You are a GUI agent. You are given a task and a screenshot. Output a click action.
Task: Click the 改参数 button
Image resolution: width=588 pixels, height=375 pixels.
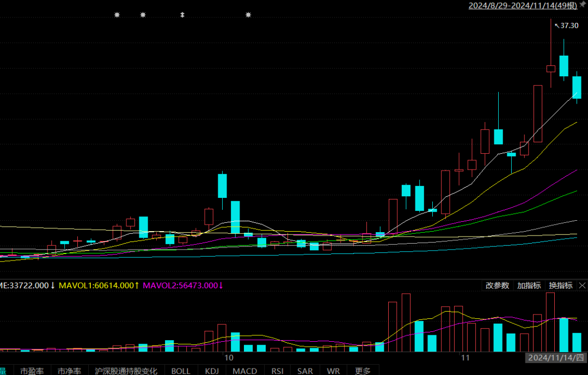click(497, 286)
